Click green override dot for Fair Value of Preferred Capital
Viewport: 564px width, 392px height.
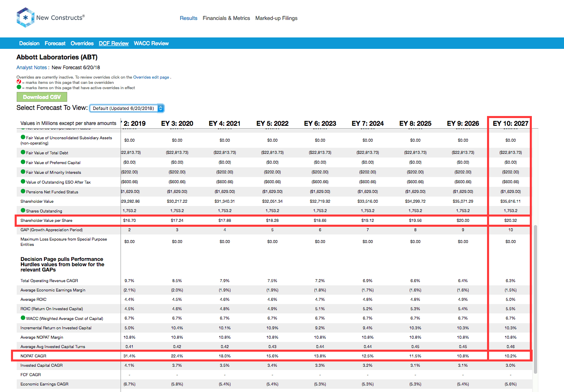coord(23,162)
